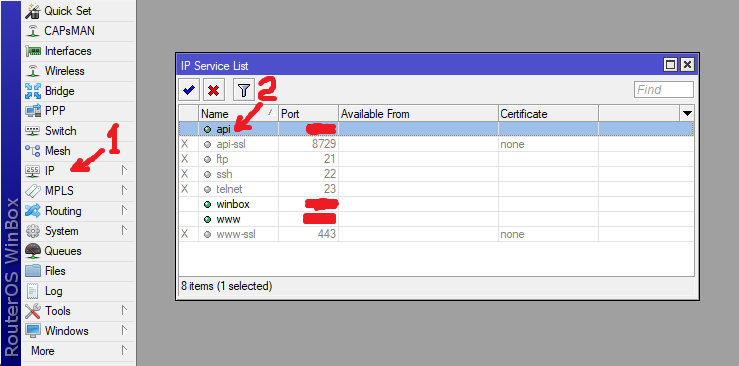Open the Quick Set icon
Image resolution: width=739 pixels, height=366 pixels.
coord(33,10)
